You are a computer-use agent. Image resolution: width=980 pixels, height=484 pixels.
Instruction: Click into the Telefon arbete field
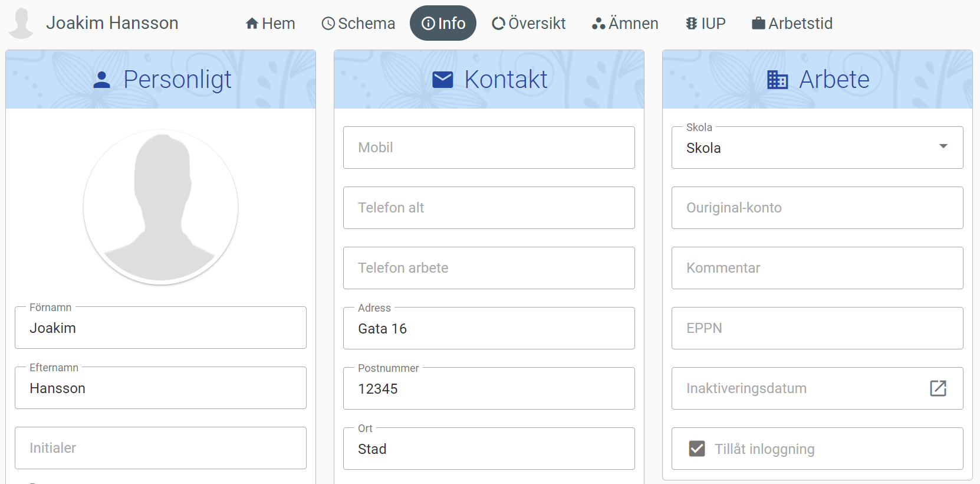(x=489, y=268)
